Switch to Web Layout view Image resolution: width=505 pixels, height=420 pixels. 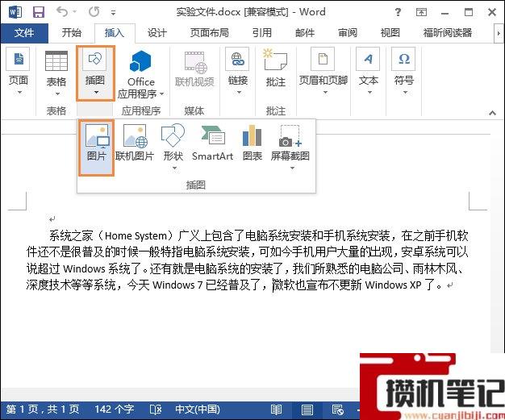click(x=338, y=410)
